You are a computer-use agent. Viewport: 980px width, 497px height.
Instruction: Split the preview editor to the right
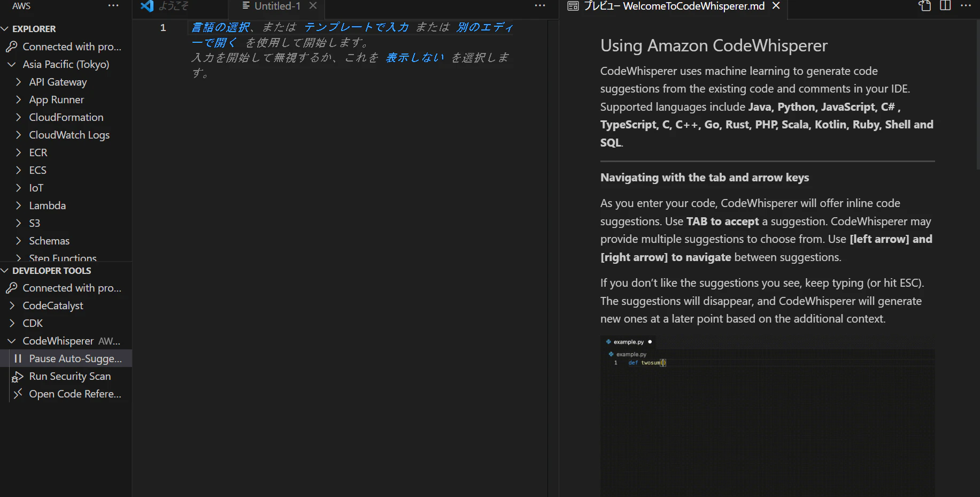point(945,6)
